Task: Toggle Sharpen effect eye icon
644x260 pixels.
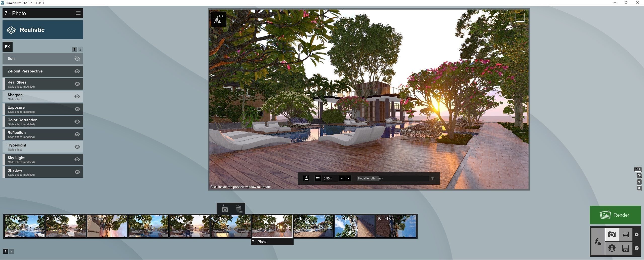Action: tap(77, 96)
